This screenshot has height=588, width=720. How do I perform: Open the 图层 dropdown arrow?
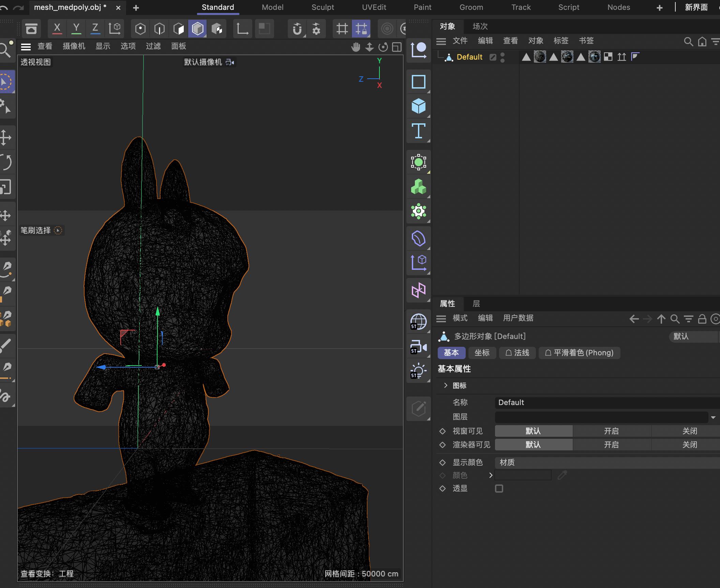tap(713, 417)
